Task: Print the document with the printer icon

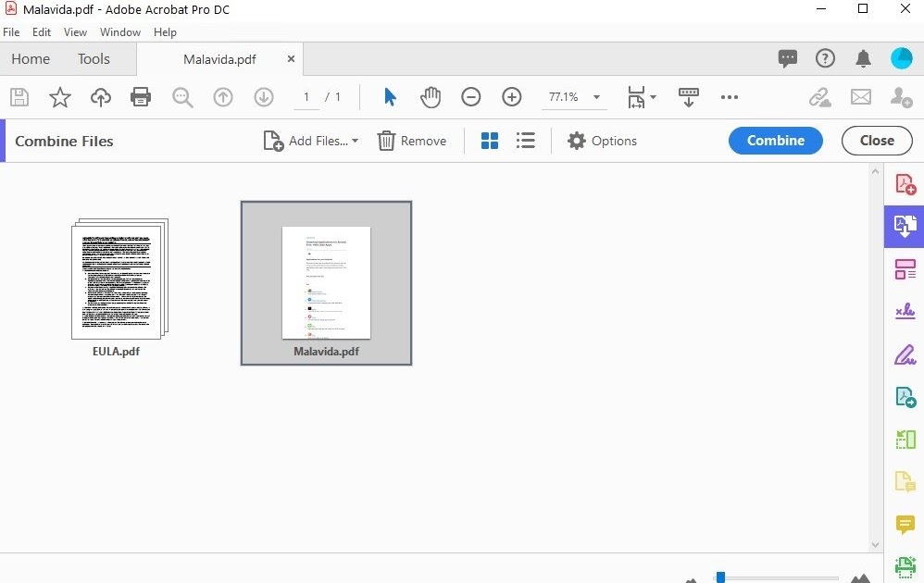Action: (140, 96)
